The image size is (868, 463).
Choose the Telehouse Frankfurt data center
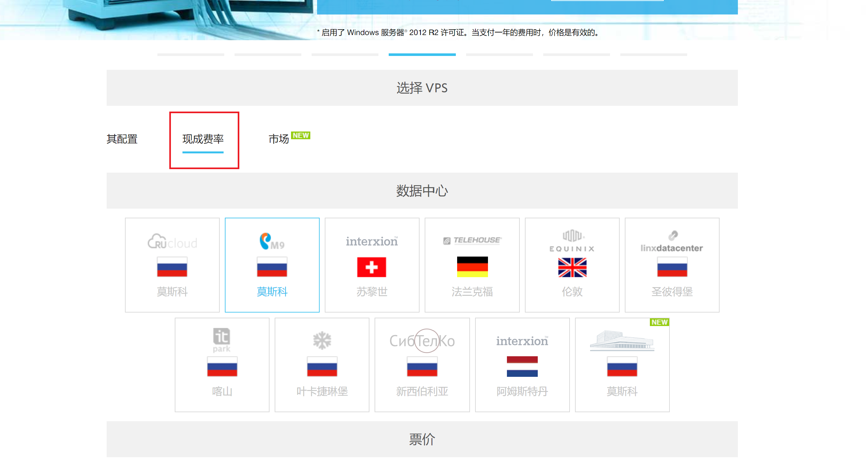[472, 265]
